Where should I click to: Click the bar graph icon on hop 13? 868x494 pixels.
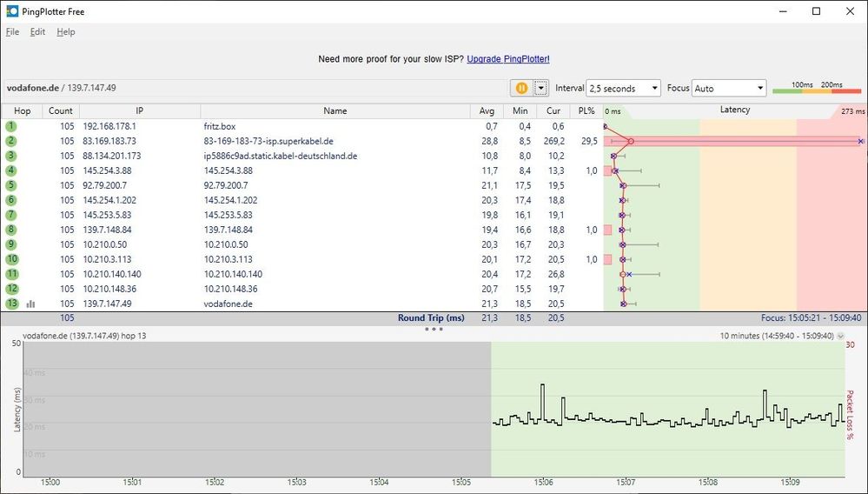coord(30,304)
